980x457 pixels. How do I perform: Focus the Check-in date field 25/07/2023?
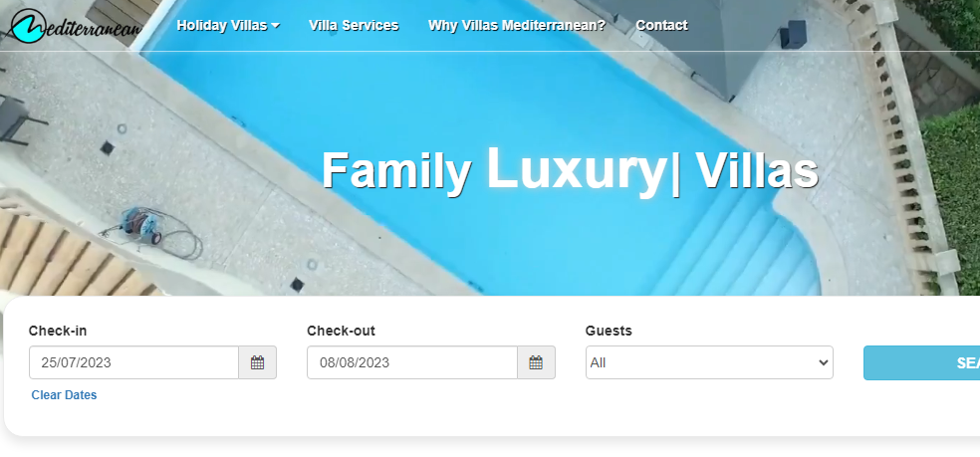point(133,362)
